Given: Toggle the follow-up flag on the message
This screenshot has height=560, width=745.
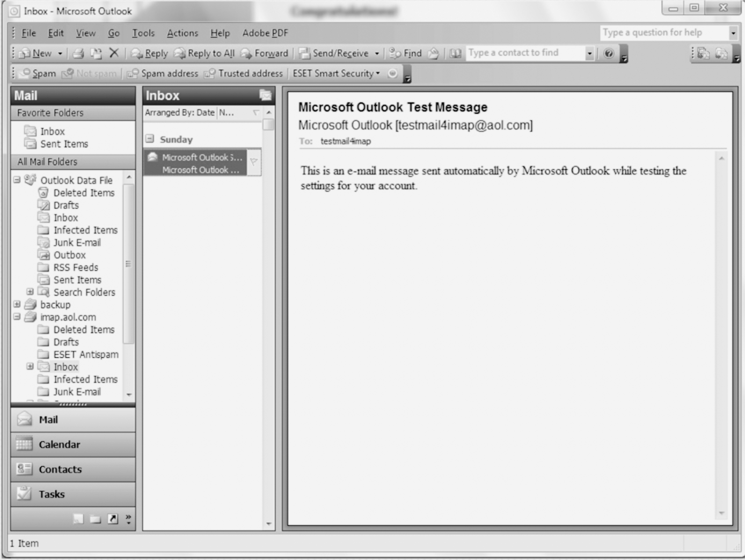Looking at the screenshot, I should point(254,163).
